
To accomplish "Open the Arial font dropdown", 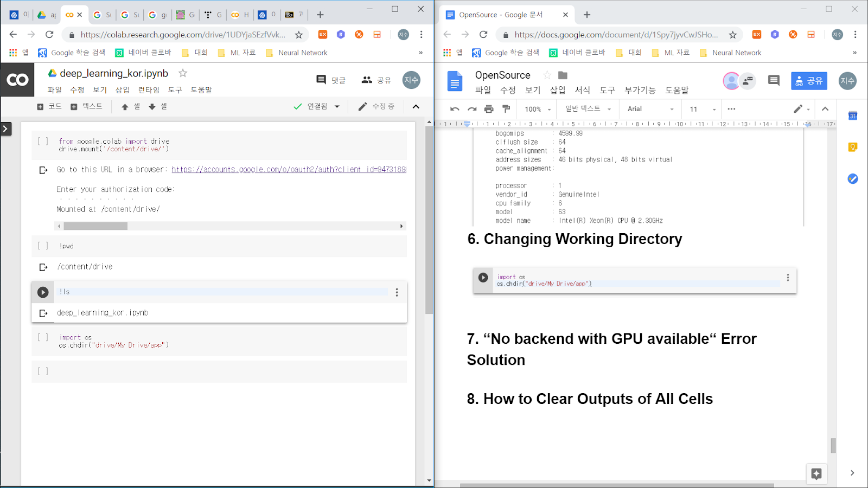I will click(x=650, y=109).
